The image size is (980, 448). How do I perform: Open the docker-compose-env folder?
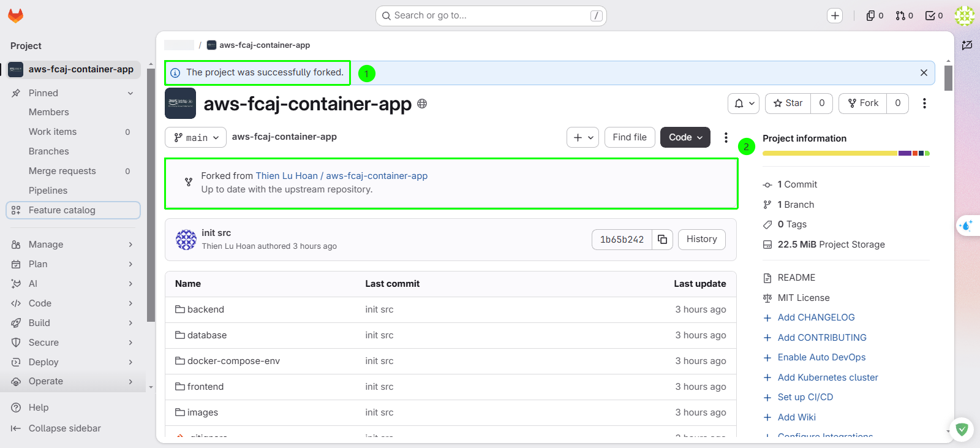pos(233,361)
